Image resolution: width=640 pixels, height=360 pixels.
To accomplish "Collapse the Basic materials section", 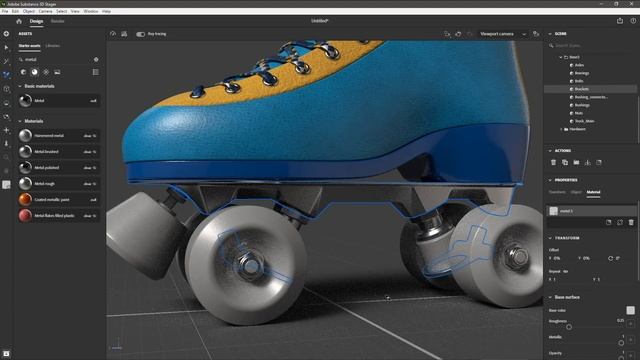I will click(x=20, y=86).
